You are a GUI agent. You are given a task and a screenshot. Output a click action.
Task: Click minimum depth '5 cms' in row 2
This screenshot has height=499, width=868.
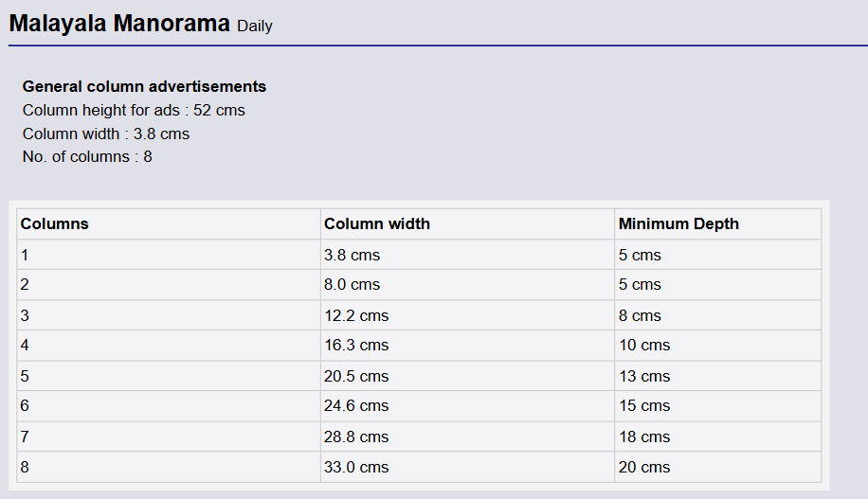(x=718, y=285)
